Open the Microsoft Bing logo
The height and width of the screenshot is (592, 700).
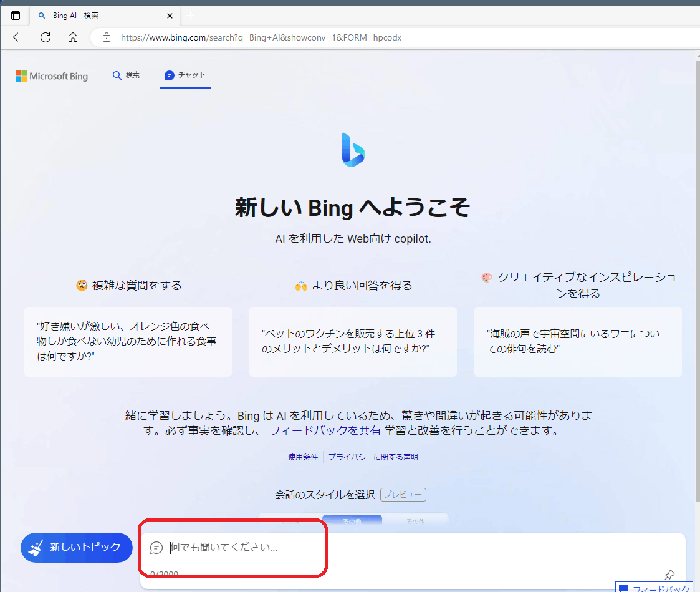tap(52, 76)
